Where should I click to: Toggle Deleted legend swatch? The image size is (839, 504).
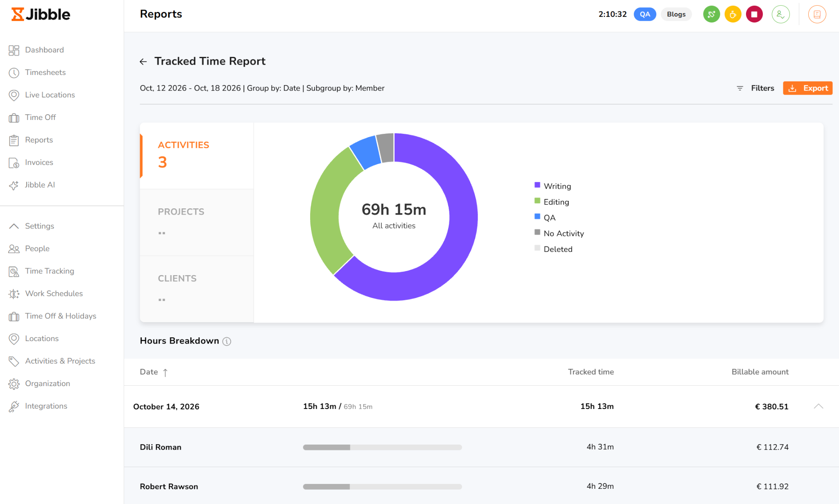pyautogui.click(x=537, y=248)
